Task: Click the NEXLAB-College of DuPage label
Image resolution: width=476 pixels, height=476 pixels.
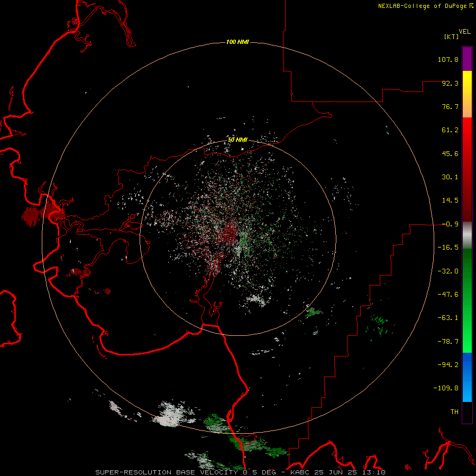Action: (422, 6)
